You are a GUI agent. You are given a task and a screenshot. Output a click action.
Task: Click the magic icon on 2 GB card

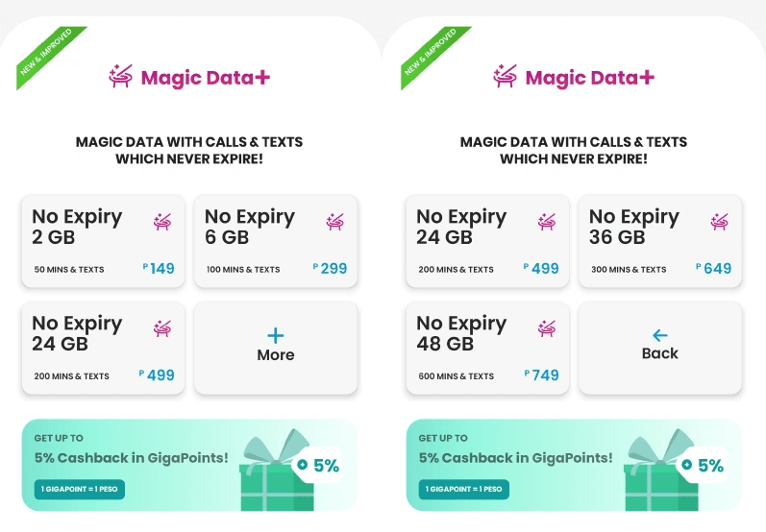click(162, 222)
